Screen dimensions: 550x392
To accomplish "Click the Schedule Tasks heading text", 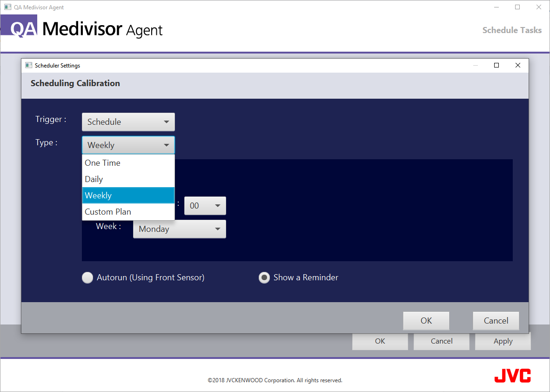I will pyautogui.click(x=512, y=30).
